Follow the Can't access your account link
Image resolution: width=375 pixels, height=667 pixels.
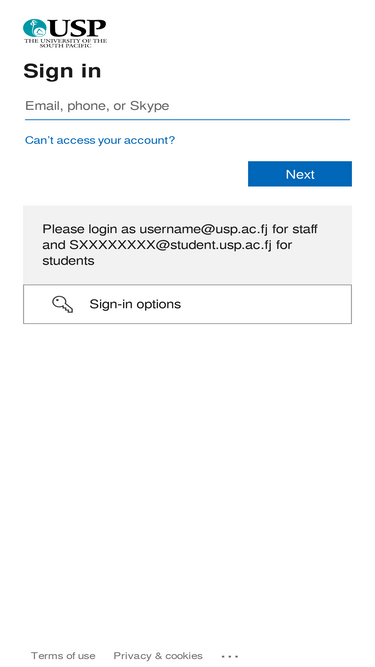click(100, 140)
